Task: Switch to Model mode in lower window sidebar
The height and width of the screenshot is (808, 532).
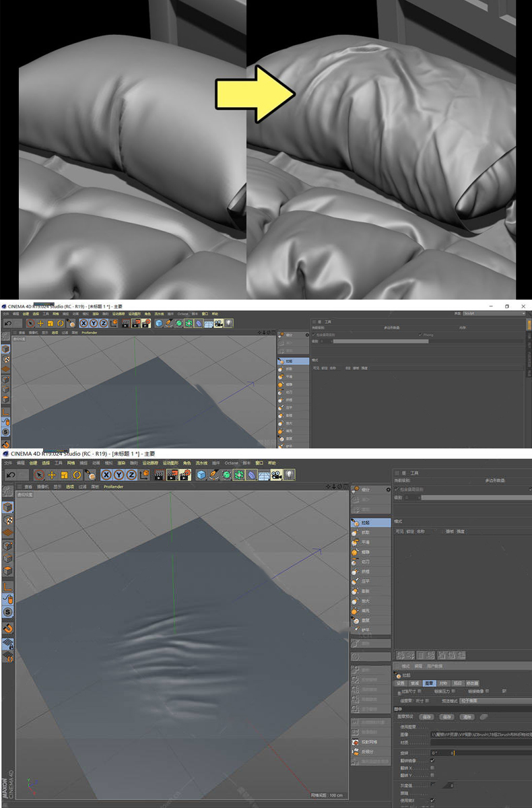Action: pyautogui.click(x=7, y=507)
